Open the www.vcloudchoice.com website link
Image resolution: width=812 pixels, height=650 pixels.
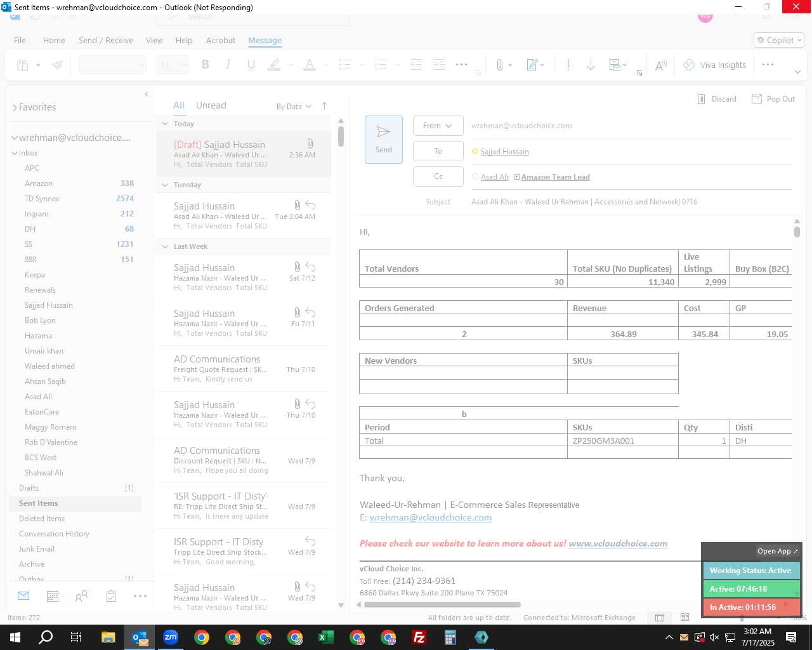click(x=618, y=543)
